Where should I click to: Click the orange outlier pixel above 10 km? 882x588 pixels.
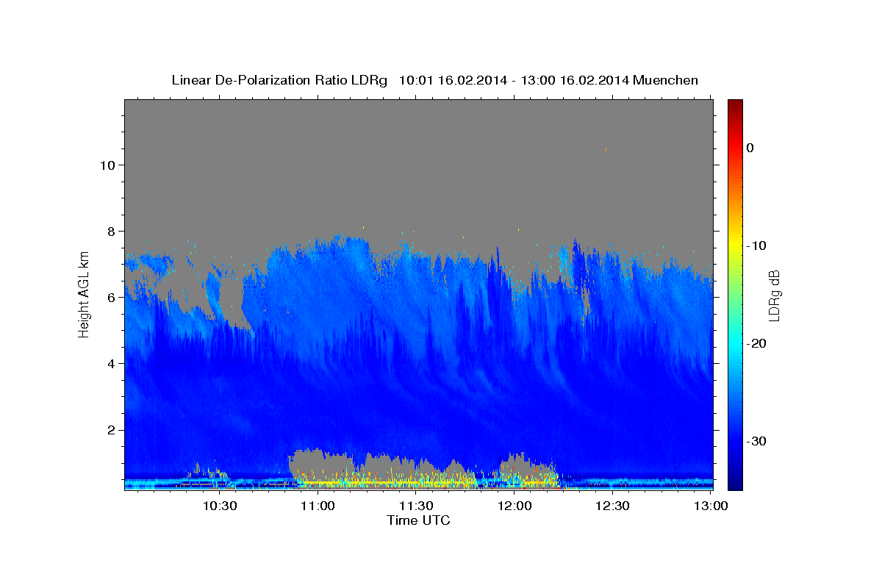pos(606,149)
